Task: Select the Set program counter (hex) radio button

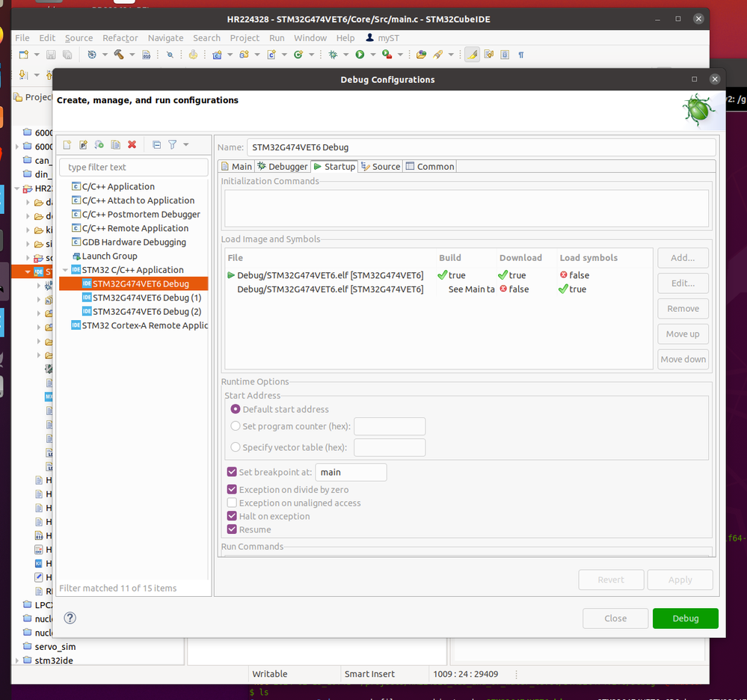Action: coord(236,426)
